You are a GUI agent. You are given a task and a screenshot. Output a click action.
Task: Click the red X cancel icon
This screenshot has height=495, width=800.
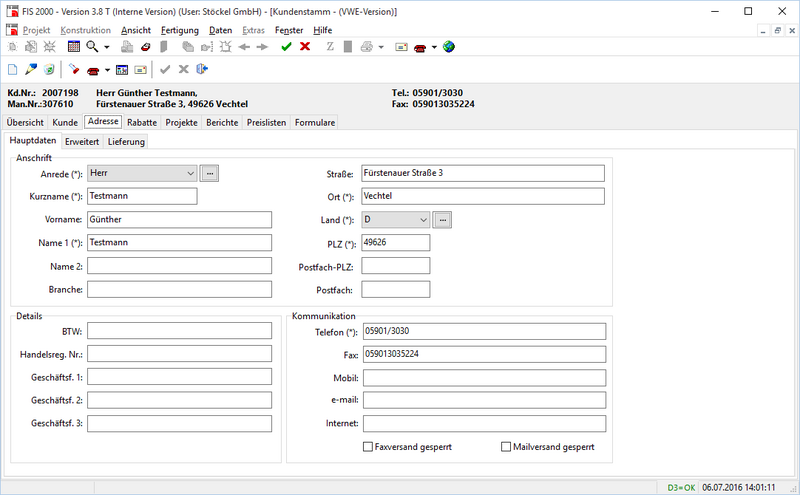point(305,47)
